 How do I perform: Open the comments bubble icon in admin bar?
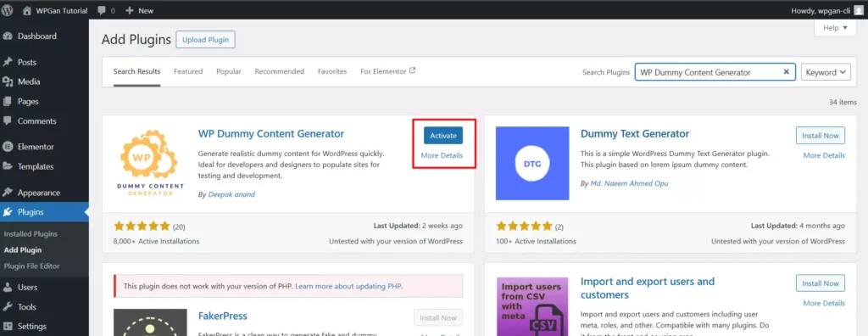click(102, 10)
